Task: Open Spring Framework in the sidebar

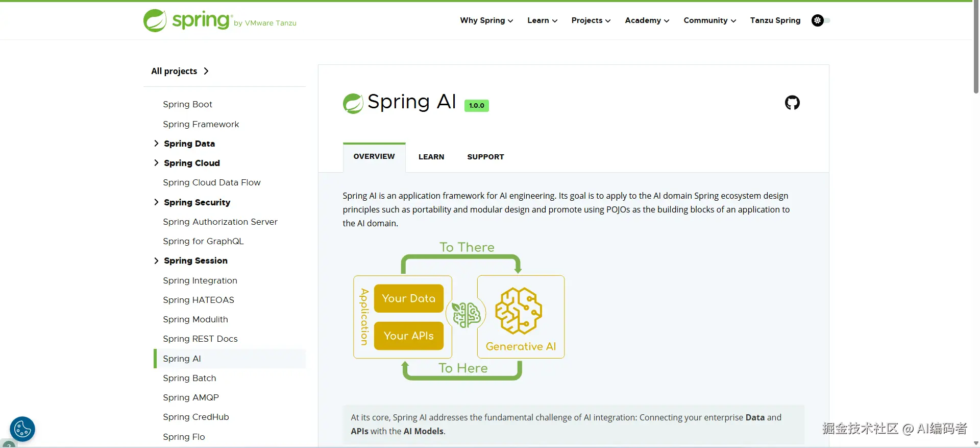Action: (201, 124)
